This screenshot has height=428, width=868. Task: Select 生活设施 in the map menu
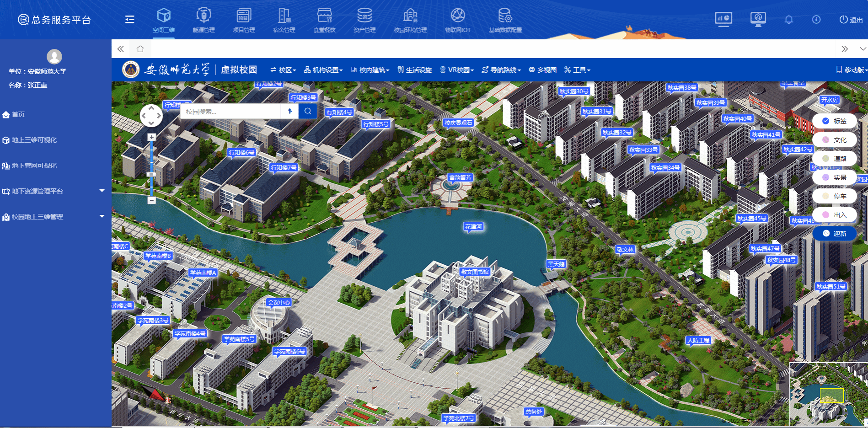tap(414, 70)
